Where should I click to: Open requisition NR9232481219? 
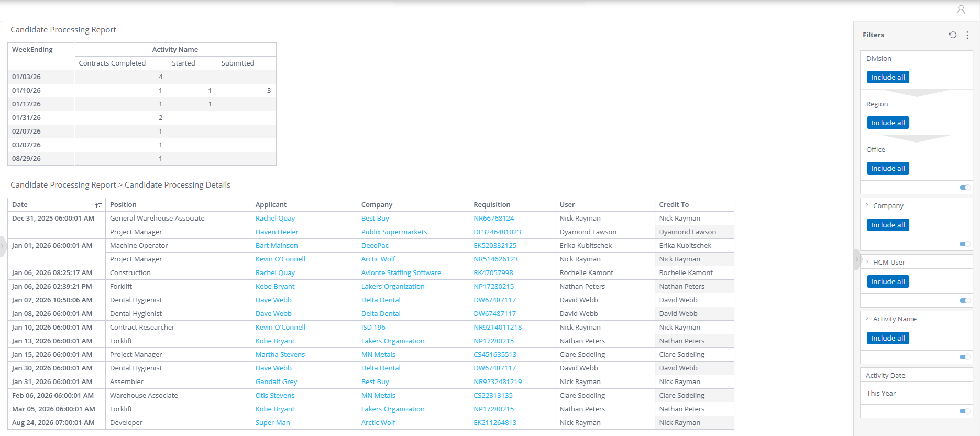[x=498, y=381]
